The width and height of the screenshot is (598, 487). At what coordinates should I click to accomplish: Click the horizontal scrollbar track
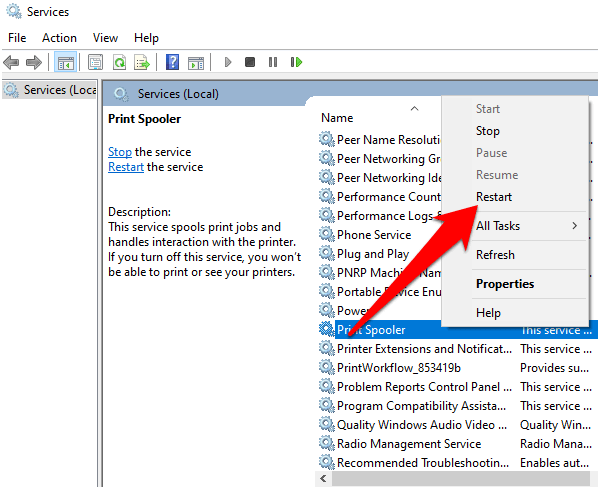(461, 478)
